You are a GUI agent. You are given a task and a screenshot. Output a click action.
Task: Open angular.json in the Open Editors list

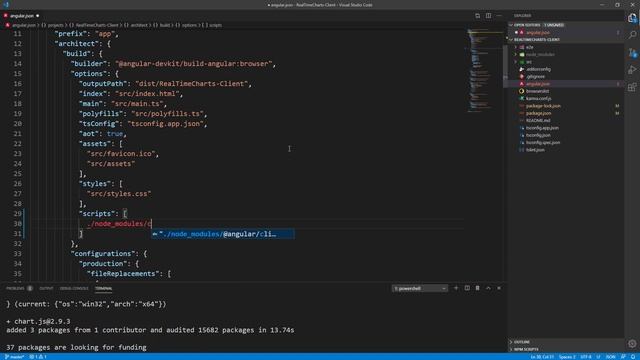538,32
